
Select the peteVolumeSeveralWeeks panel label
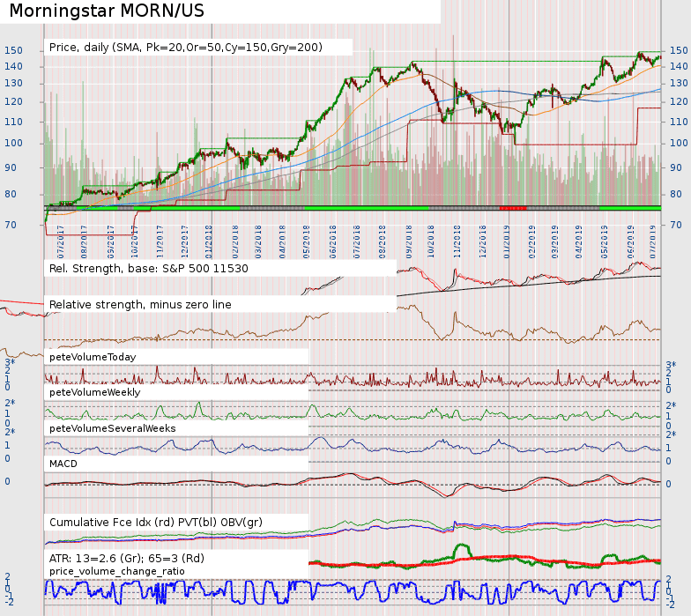pos(113,428)
